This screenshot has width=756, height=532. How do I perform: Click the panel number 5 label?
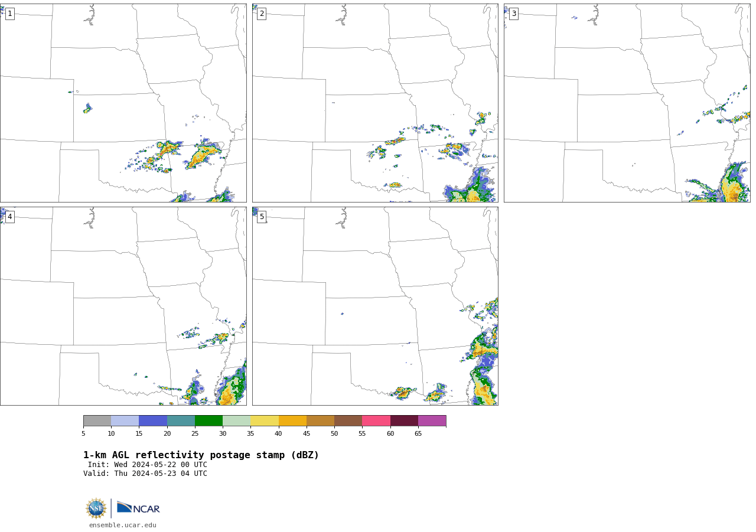[x=262, y=217]
